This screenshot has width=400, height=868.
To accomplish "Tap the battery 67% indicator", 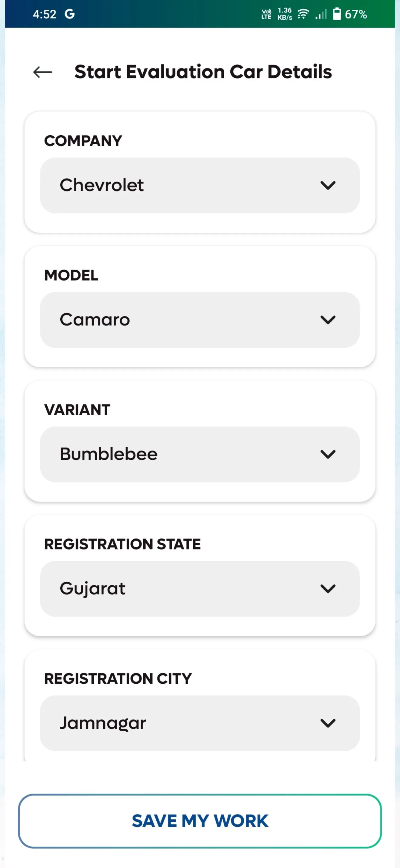I will coord(350,14).
